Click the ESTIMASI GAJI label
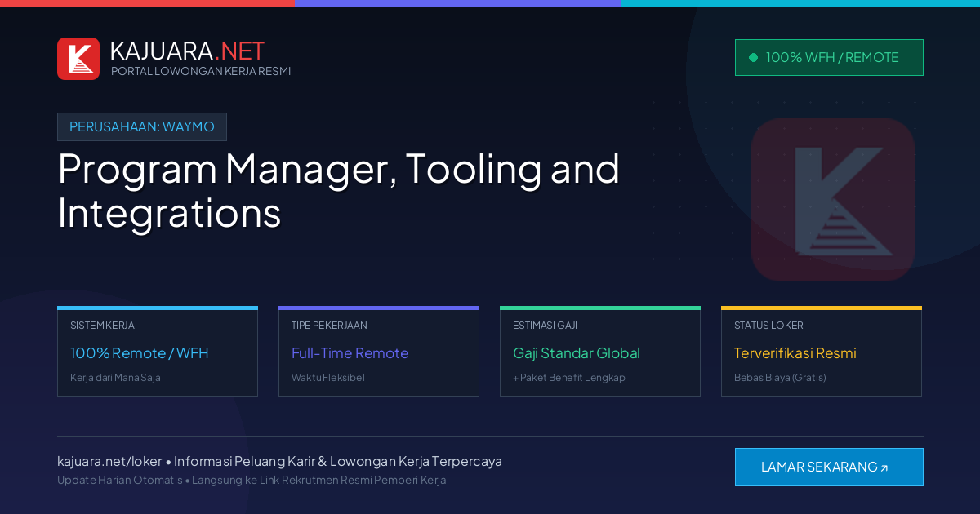Image resolution: width=980 pixels, height=514 pixels. (545, 325)
